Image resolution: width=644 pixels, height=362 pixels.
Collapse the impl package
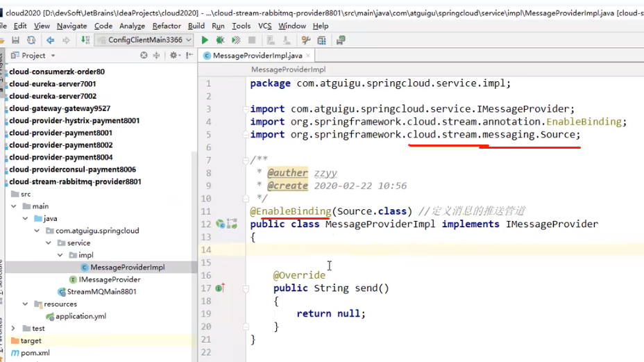(x=60, y=255)
